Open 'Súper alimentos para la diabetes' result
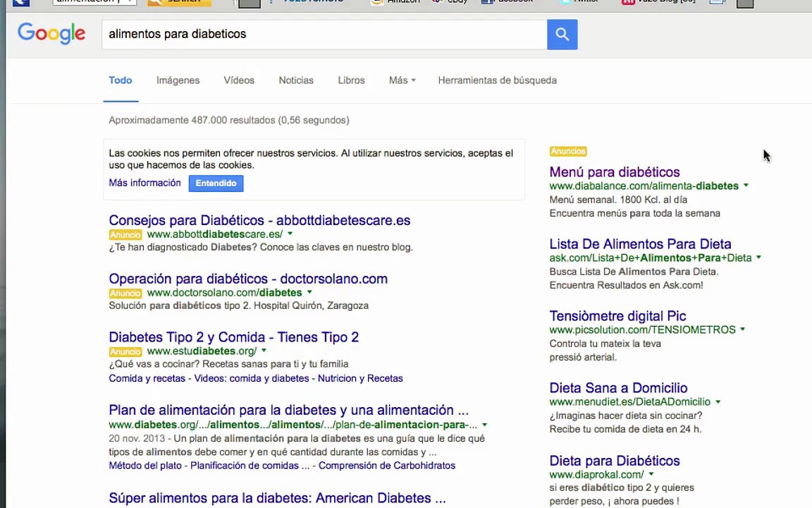 click(x=277, y=498)
